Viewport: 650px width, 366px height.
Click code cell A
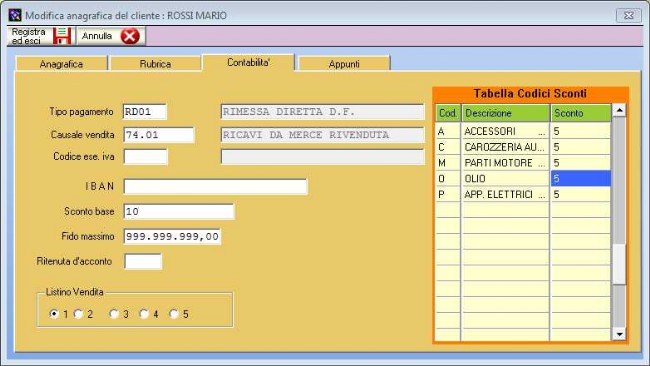pyautogui.click(x=448, y=131)
